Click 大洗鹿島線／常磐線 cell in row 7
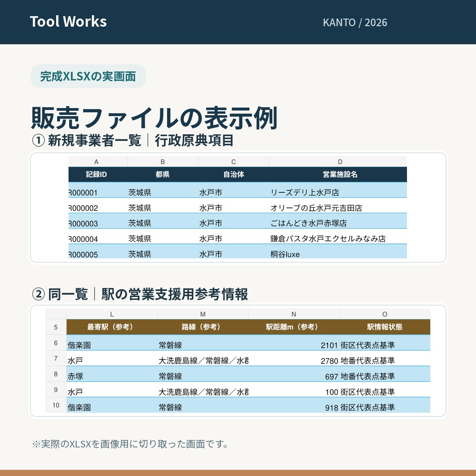The image size is (476, 476). pos(203,358)
